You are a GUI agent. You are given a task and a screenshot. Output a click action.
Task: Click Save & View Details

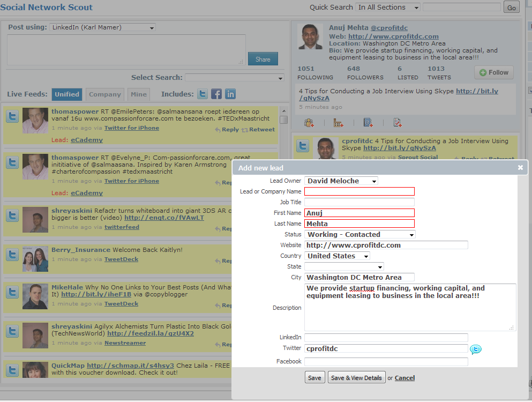click(x=356, y=378)
